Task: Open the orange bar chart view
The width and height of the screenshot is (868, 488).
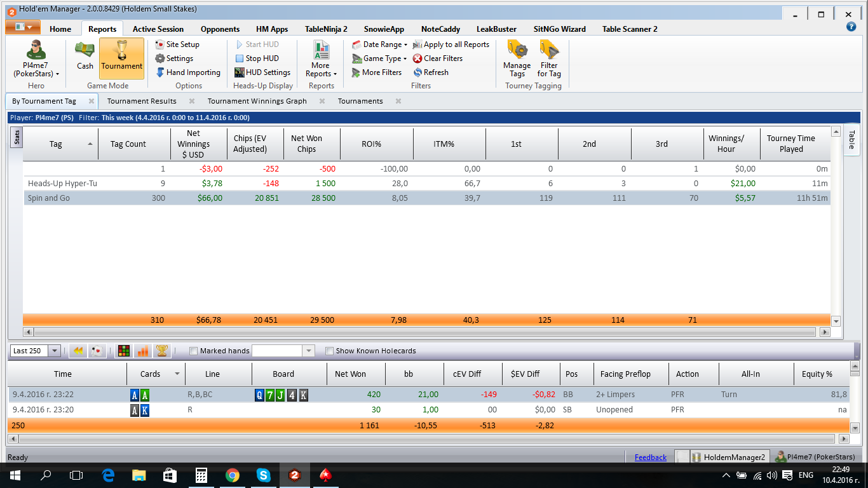Action: click(143, 351)
